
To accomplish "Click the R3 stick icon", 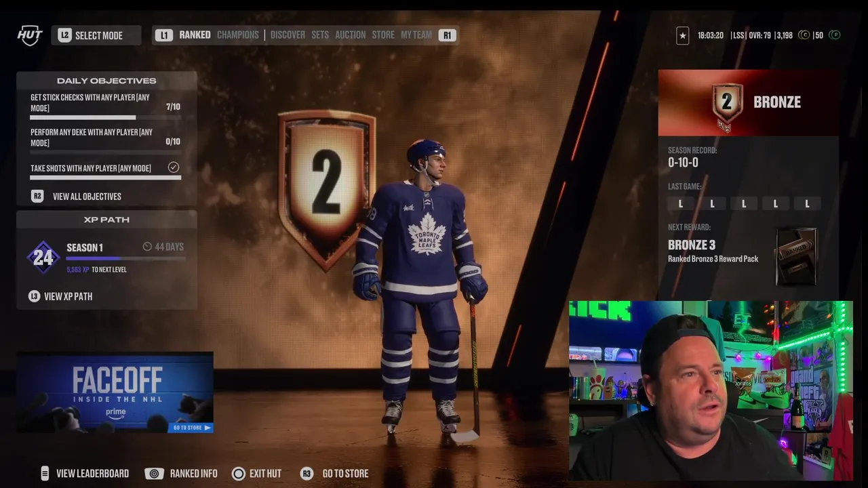I will point(307,473).
